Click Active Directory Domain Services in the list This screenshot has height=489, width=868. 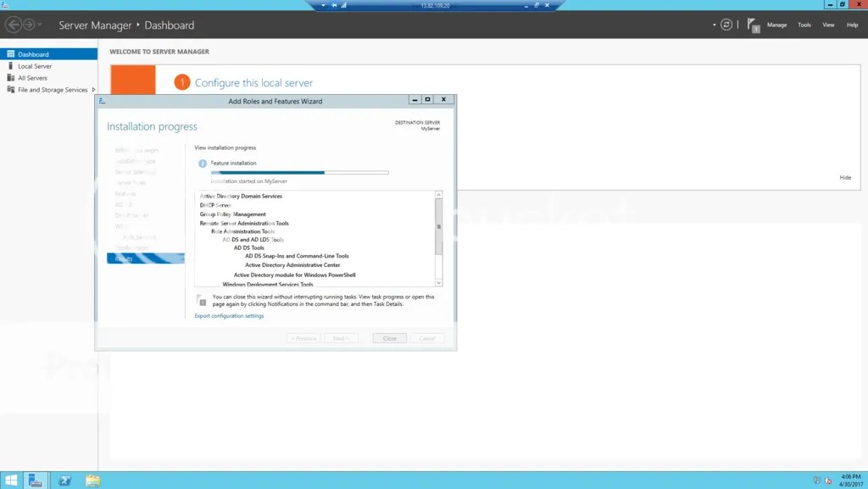pos(241,197)
